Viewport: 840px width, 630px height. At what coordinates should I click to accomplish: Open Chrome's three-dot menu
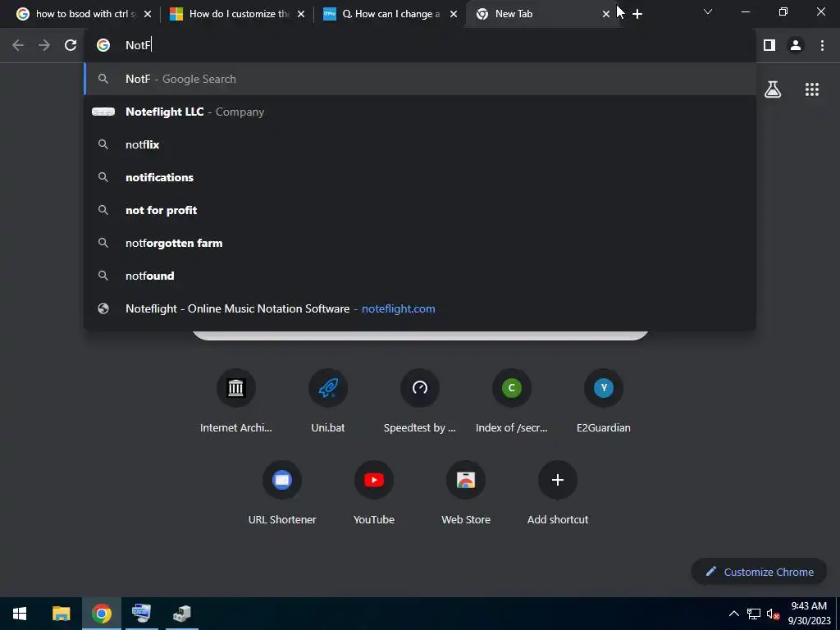click(x=822, y=46)
